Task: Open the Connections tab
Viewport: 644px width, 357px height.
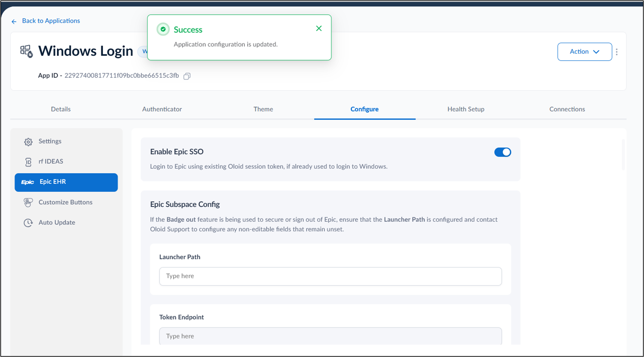Action: pos(567,109)
